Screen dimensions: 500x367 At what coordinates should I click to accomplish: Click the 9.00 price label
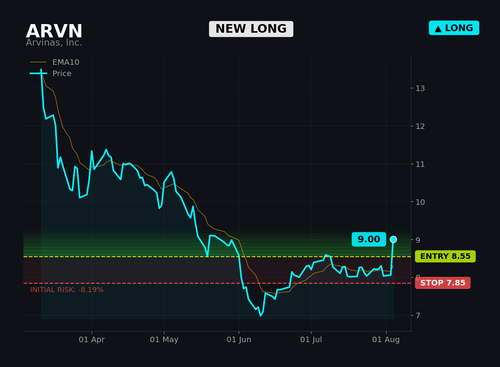click(x=369, y=239)
